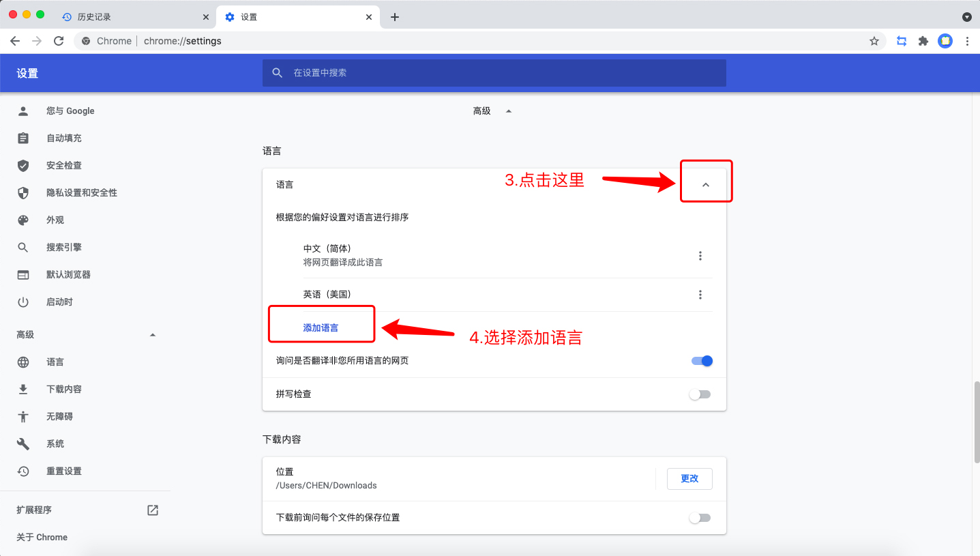The image size is (980, 556).
Task: Click the settings search field
Action: pyautogui.click(x=494, y=73)
